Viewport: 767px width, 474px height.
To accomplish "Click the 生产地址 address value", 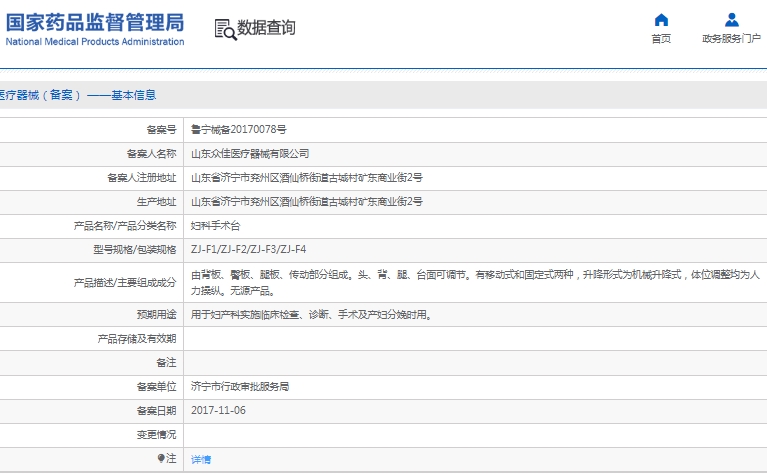I will [x=307, y=202].
